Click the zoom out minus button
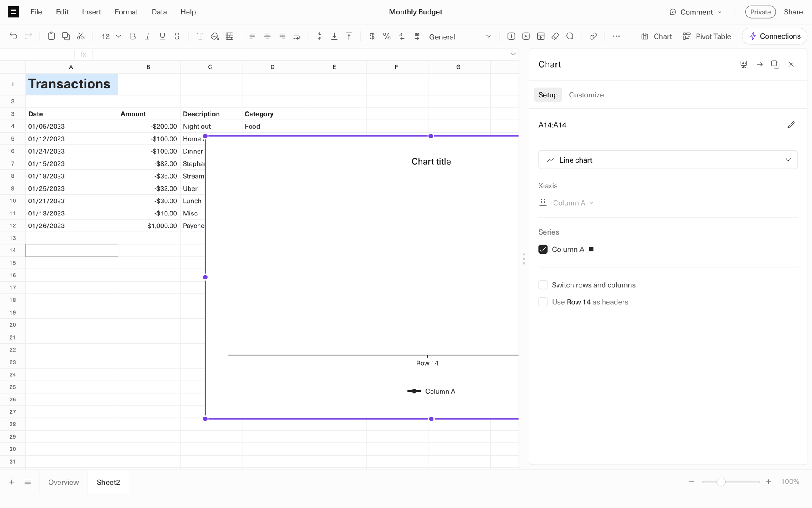Screen dimensions: 812x508 click(692, 482)
